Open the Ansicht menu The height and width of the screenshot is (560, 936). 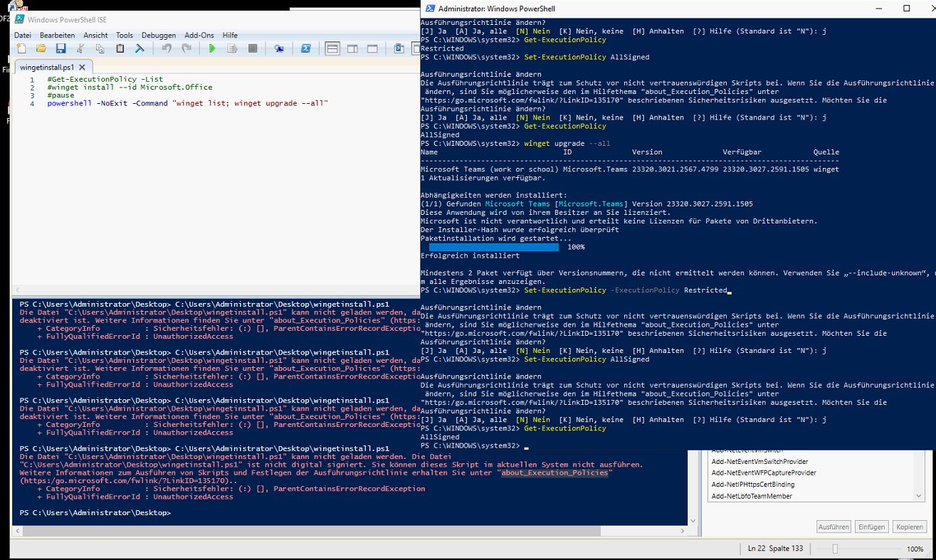95,35
